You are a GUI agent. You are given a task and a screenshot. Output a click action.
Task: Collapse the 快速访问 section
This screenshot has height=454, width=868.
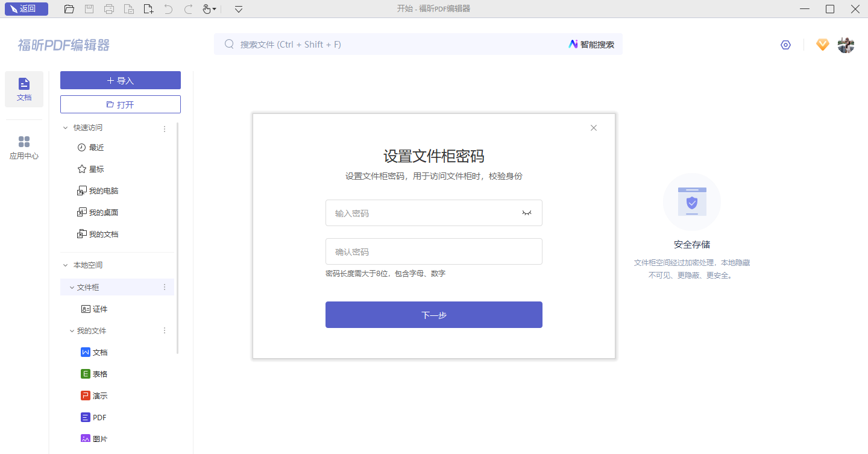[x=66, y=128]
